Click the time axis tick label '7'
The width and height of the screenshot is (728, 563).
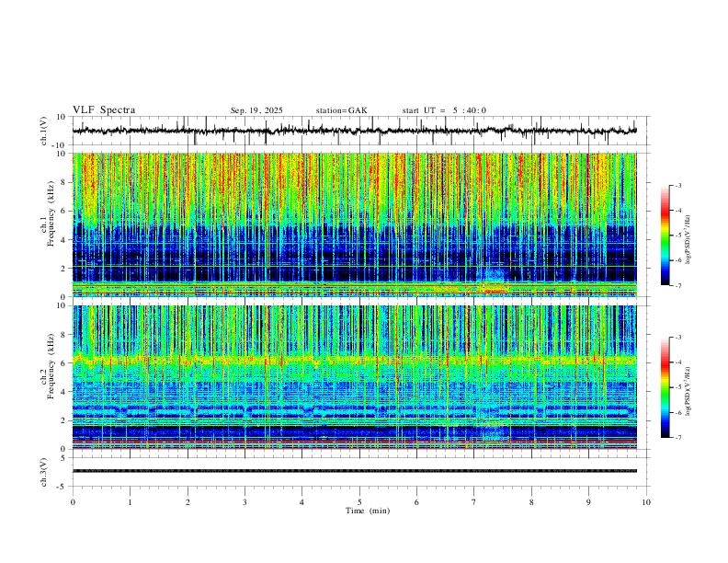[x=474, y=502]
